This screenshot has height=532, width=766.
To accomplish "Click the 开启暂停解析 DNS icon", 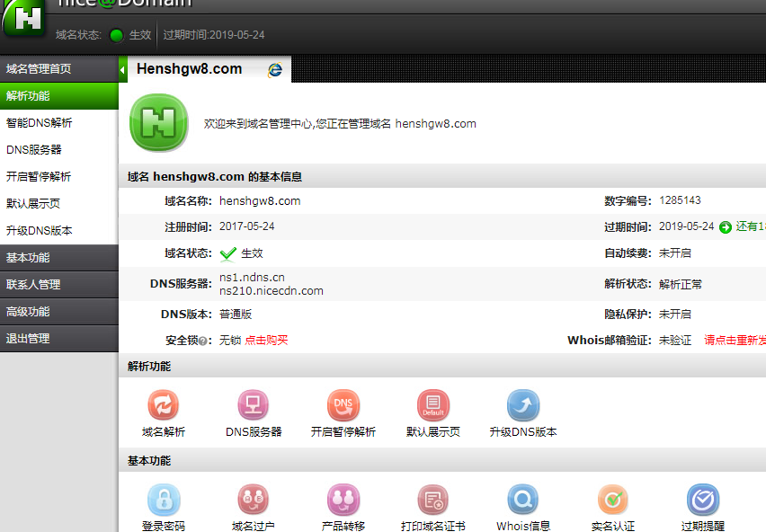I will click(343, 405).
